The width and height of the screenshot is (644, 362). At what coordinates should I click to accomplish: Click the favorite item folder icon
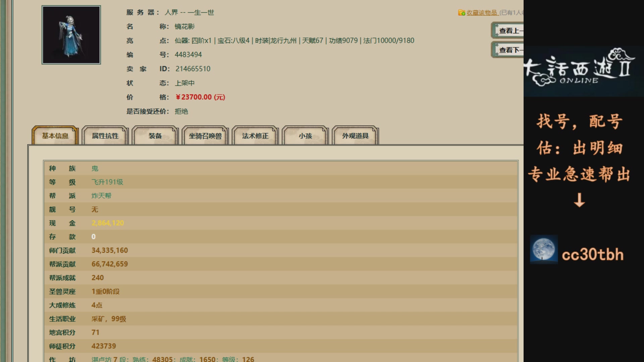(462, 13)
